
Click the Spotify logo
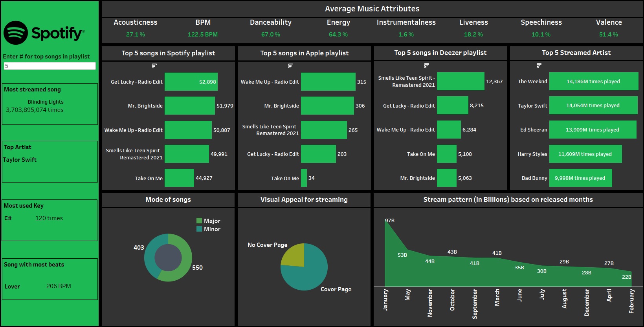44,33
